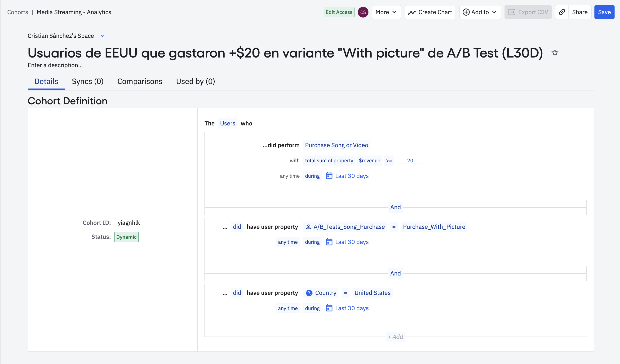The height and width of the screenshot is (364, 620).
Task: Click the Dynamic status badge
Action: pos(126,237)
